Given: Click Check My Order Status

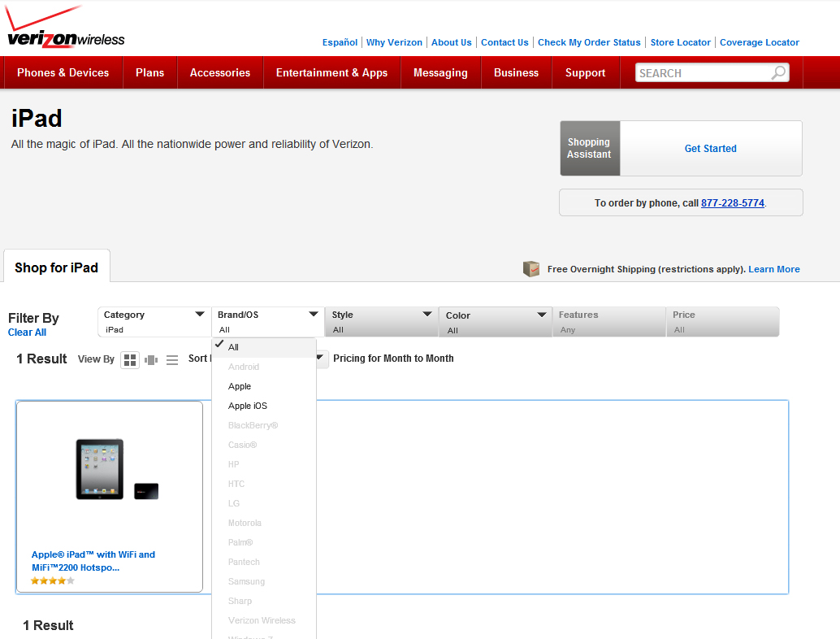Looking at the screenshot, I should (x=589, y=42).
